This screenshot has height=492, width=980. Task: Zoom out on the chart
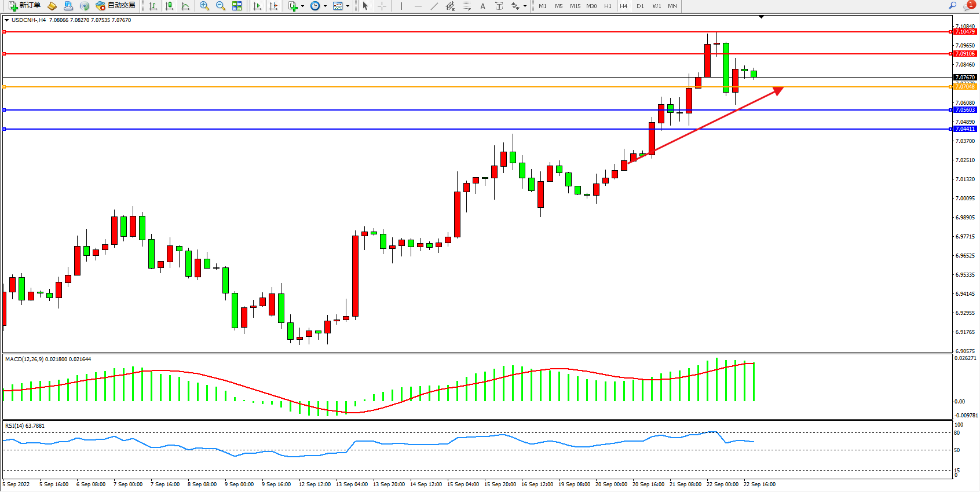coord(221,6)
